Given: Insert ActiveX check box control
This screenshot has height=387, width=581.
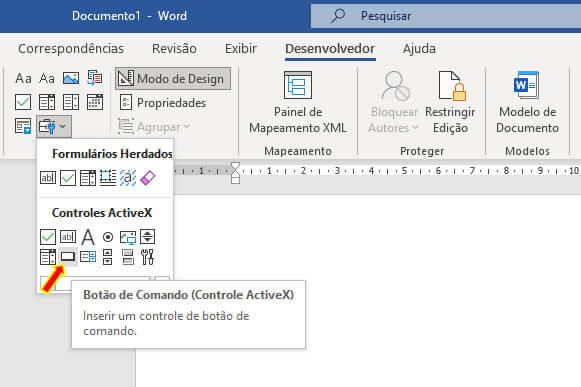Looking at the screenshot, I should [48, 236].
